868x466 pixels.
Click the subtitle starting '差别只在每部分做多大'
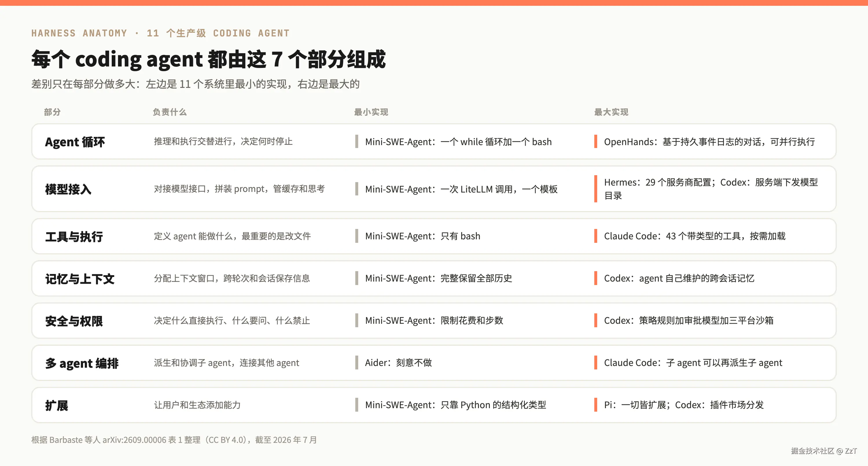point(195,84)
